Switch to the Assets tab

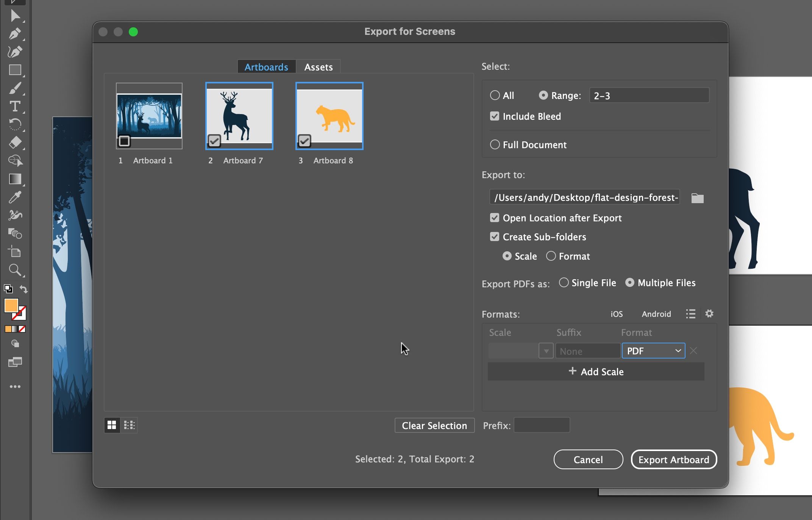319,67
